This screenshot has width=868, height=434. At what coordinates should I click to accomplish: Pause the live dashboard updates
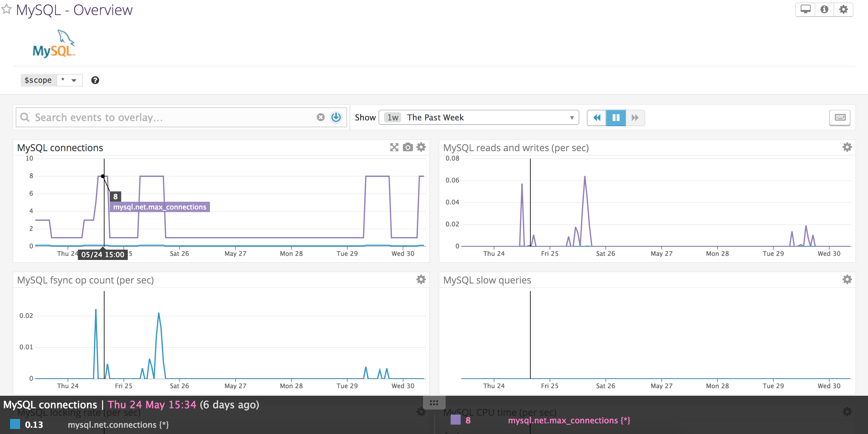click(616, 118)
